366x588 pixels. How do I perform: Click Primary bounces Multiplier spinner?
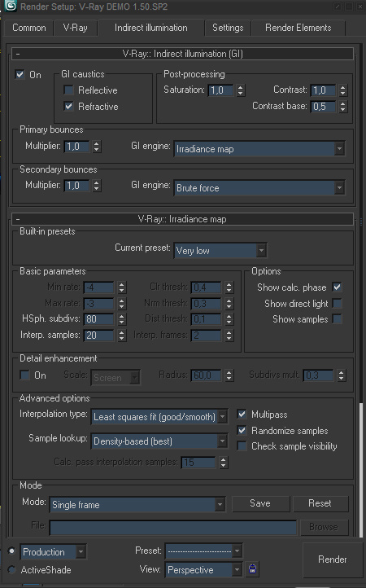click(97, 147)
